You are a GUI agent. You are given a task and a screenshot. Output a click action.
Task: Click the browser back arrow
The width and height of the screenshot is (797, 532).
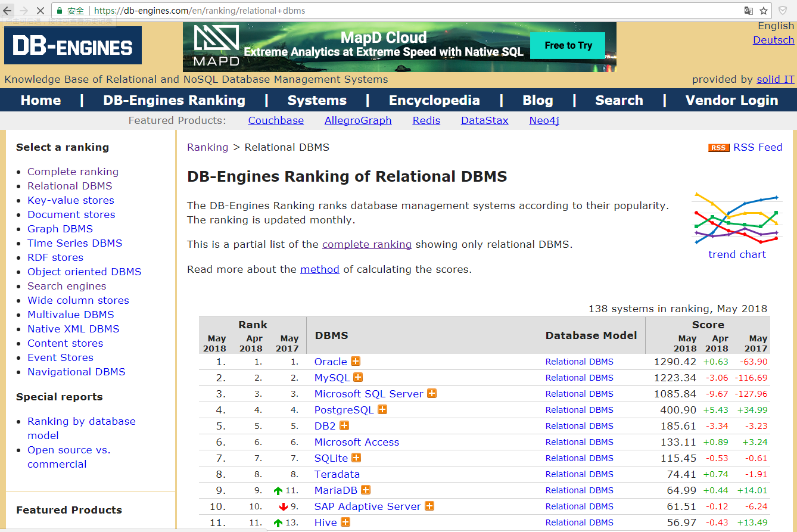pos(8,11)
